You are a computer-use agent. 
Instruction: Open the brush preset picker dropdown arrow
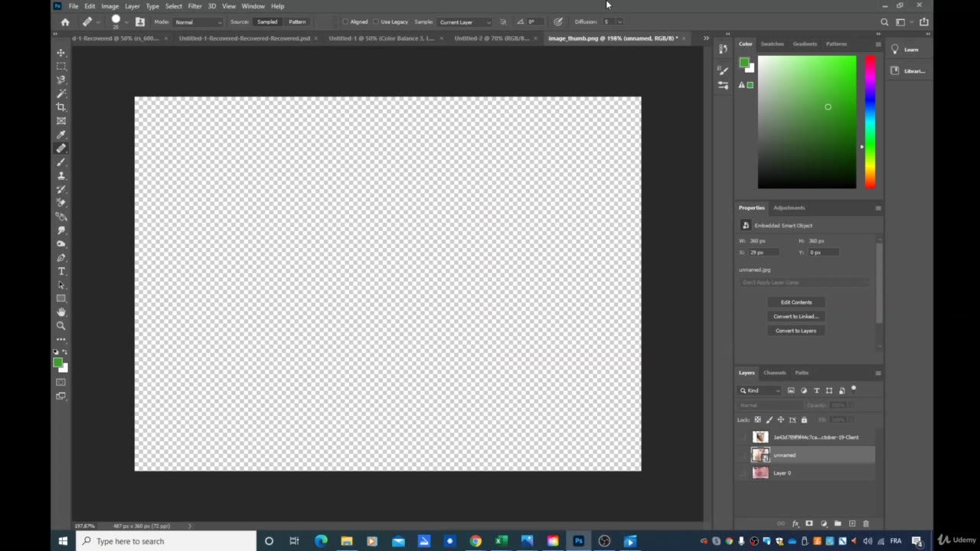click(x=127, y=22)
